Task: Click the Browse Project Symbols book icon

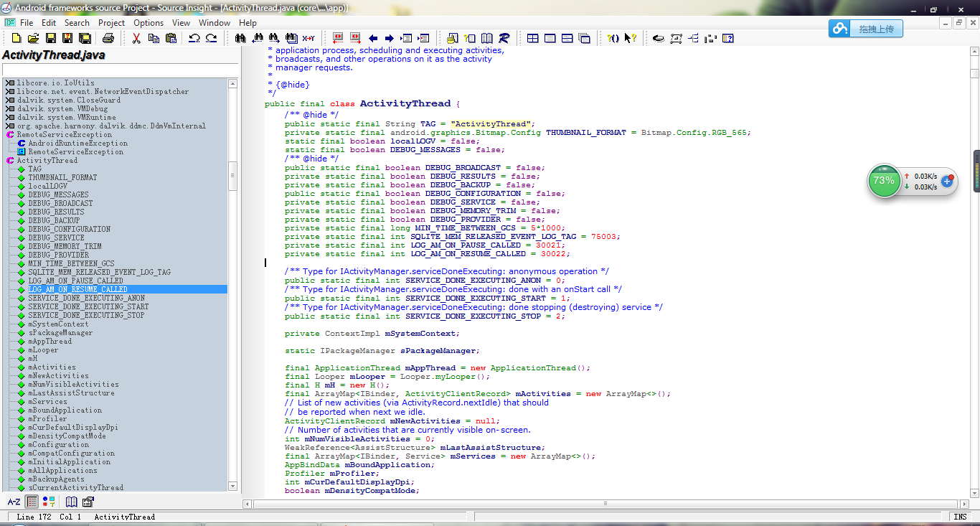Action: 486,38
